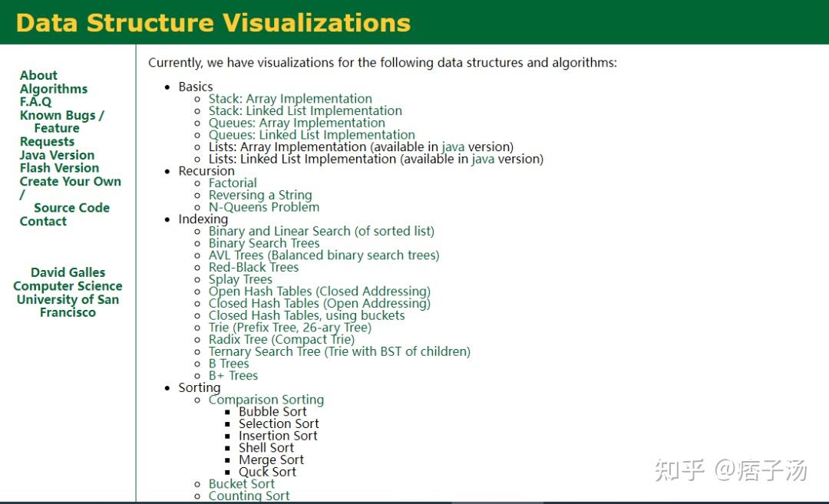
Task: Open the Algorithms page
Action: [53, 88]
